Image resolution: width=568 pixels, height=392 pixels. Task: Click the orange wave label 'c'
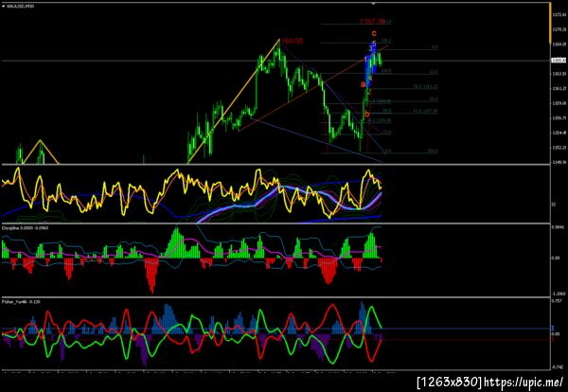[x=374, y=33]
